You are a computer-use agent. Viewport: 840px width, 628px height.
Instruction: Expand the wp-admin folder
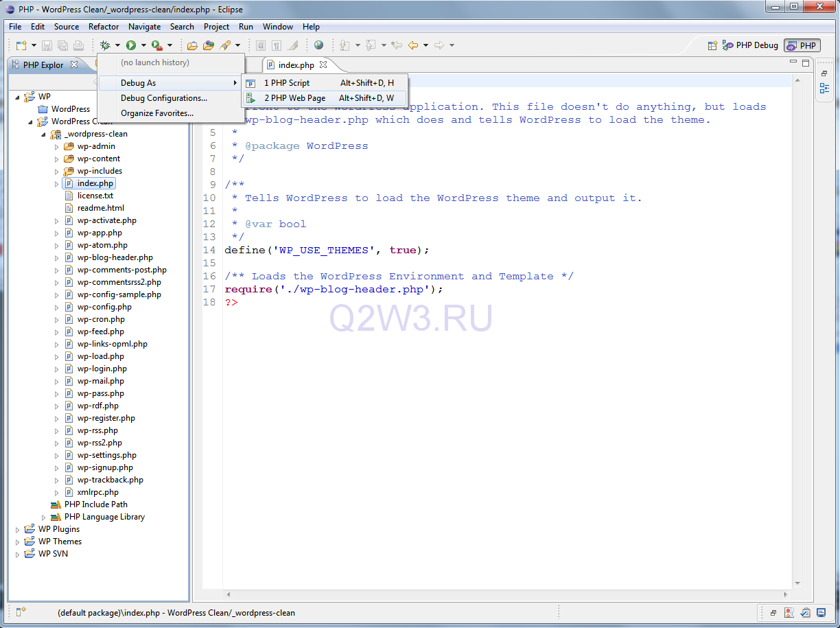click(57, 146)
